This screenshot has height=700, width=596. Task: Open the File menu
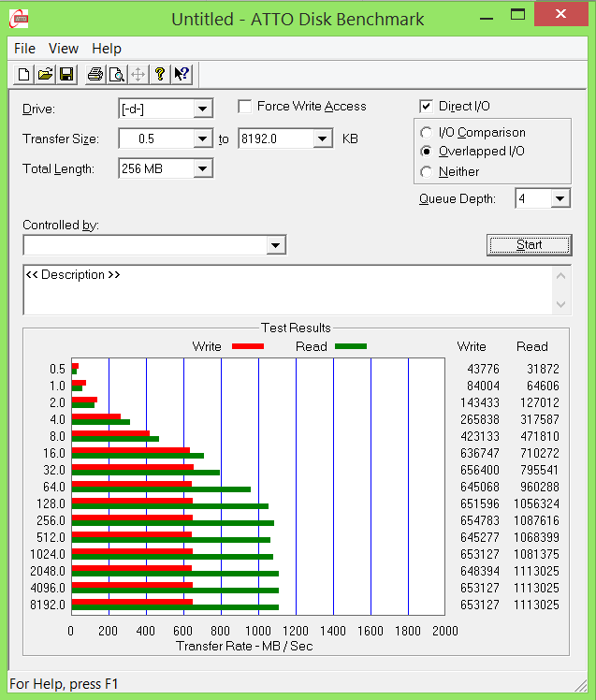pyautogui.click(x=25, y=49)
